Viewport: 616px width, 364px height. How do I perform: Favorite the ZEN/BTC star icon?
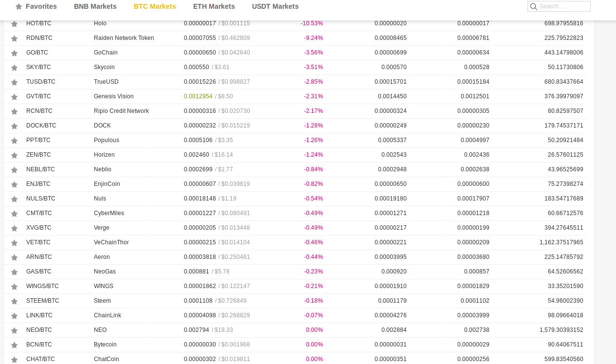(x=15, y=155)
